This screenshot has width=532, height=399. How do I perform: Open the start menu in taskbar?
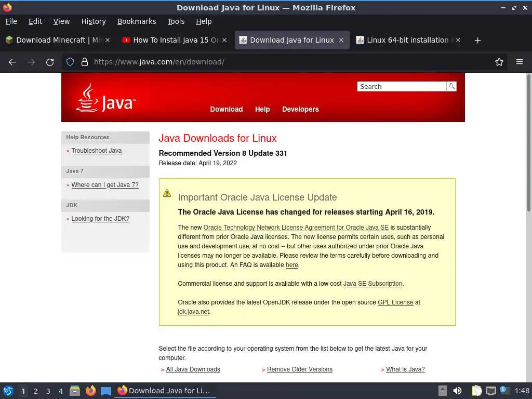coord(8,391)
